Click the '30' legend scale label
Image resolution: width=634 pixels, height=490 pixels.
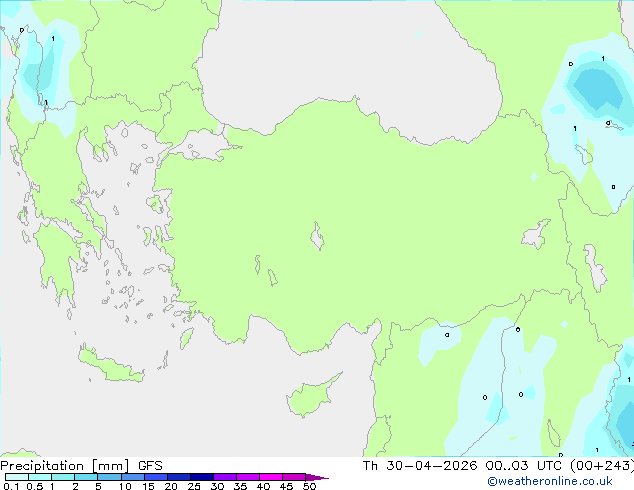(217, 486)
